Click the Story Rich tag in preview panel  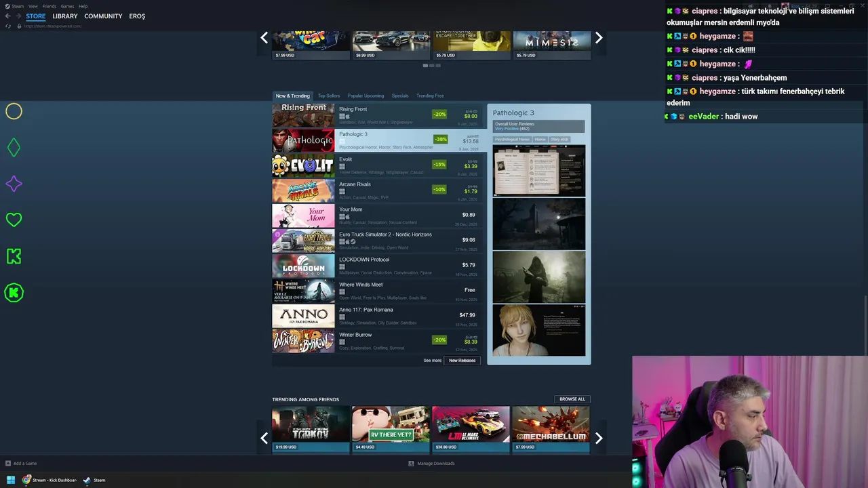pyautogui.click(x=559, y=140)
